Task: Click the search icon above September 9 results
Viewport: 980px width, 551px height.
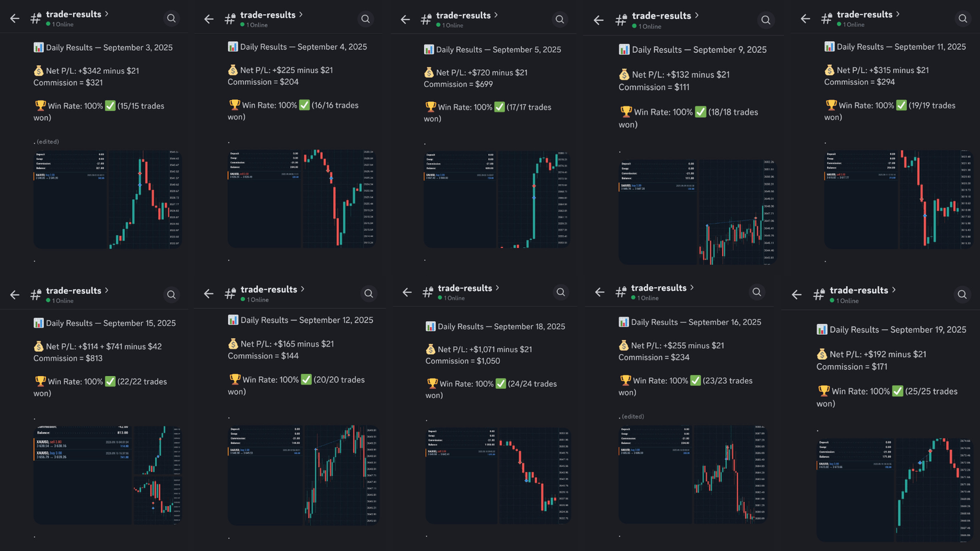Action: 766,20
